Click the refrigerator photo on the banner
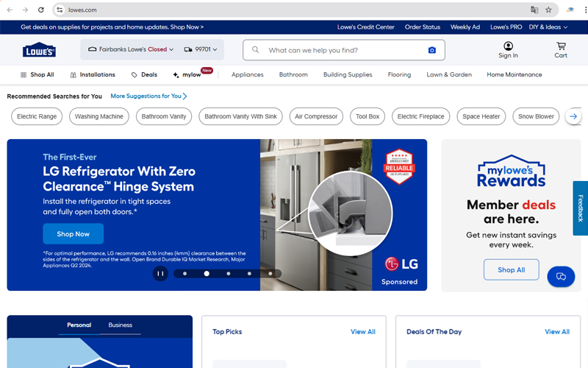The image size is (588, 368). (x=316, y=215)
